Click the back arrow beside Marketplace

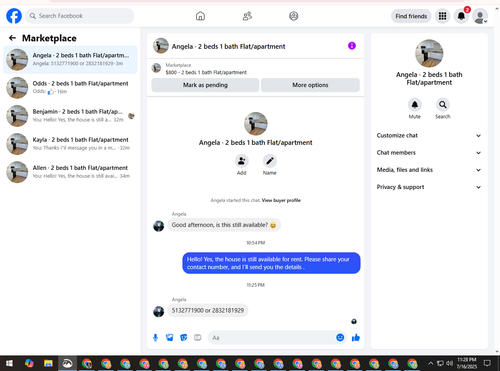click(12, 38)
